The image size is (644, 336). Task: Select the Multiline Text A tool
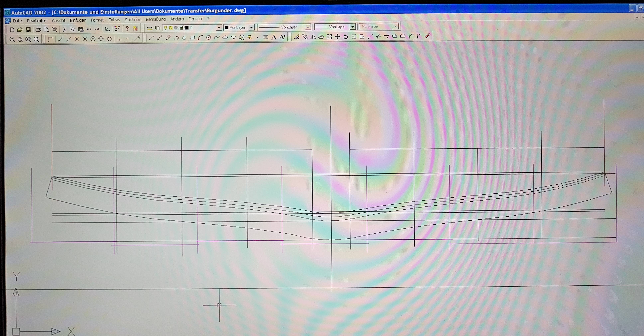274,37
